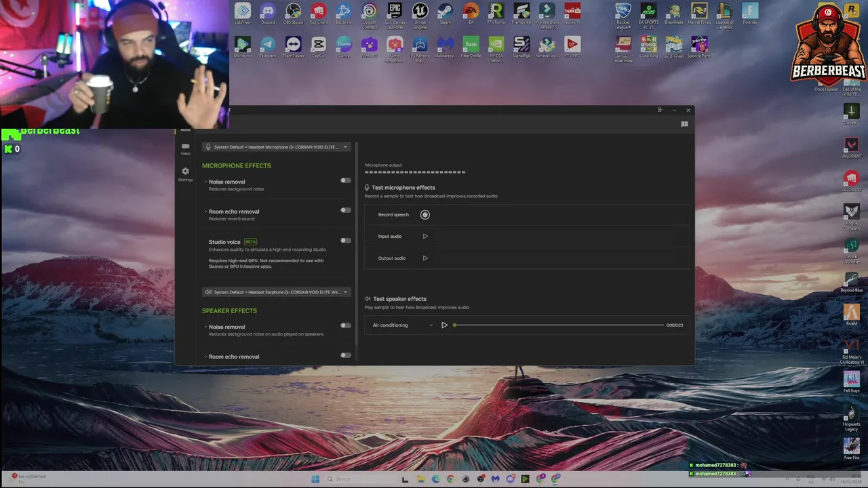Screen dimensions: 868x488
Task: Click the Record speech button
Action: (x=425, y=215)
